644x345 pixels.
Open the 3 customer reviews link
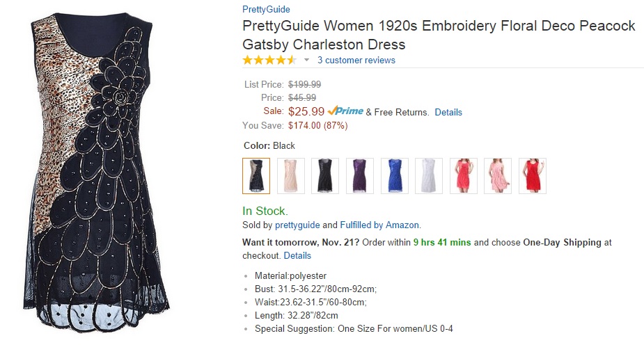[356, 61]
